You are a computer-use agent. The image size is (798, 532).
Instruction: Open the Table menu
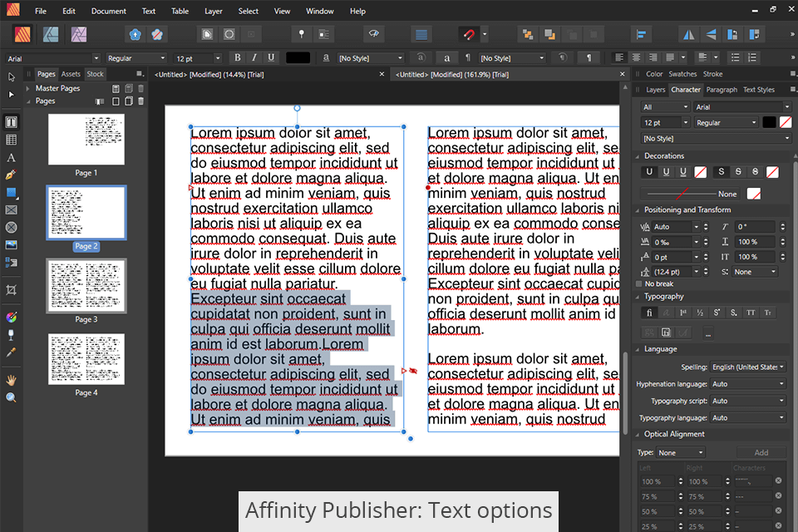180,11
